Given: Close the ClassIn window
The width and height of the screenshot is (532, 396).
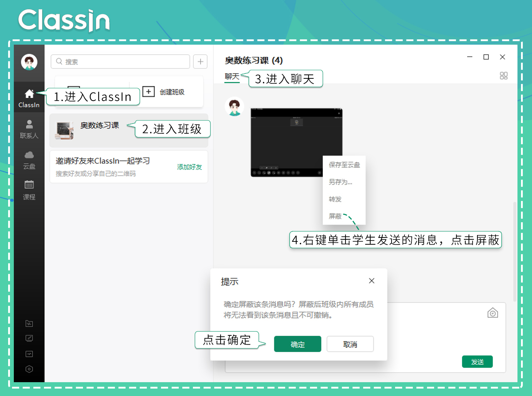Looking at the screenshot, I should click(503, 57).
